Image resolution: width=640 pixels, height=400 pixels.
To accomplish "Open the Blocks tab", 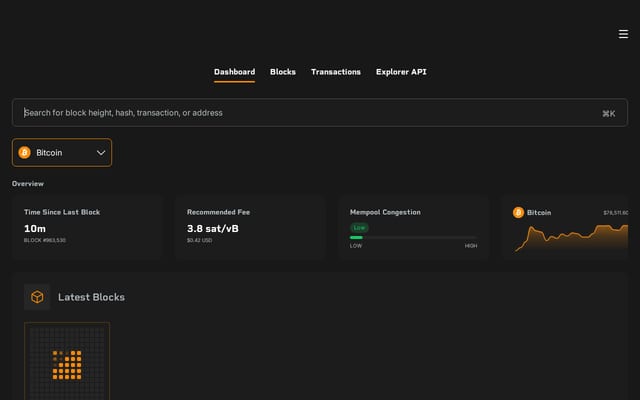I will [283, 72].
